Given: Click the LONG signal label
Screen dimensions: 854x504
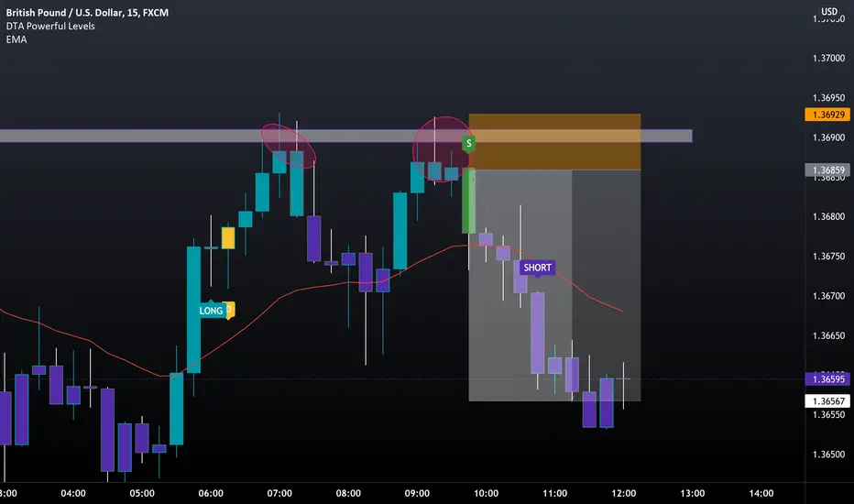Looking at the screenshot, I should coord(211,311).
